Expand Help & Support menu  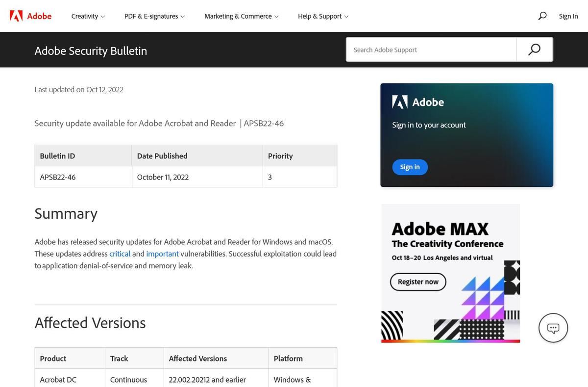click(x=323, y=16)
